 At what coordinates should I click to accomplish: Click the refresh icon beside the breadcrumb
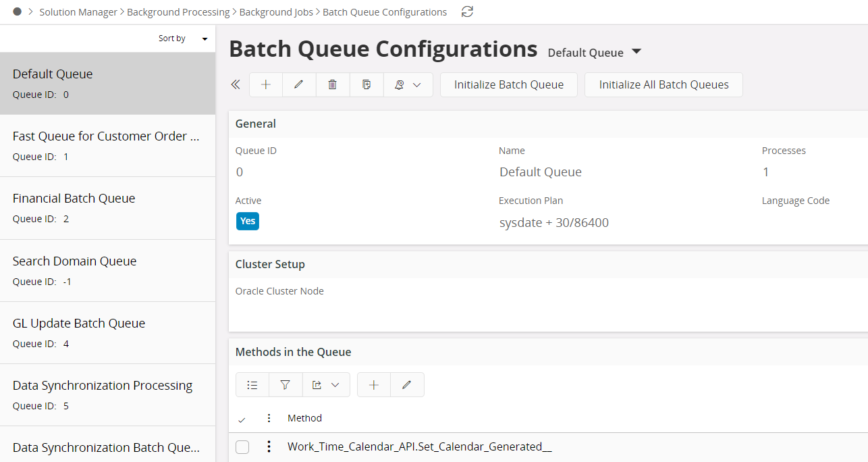(467, 12)
